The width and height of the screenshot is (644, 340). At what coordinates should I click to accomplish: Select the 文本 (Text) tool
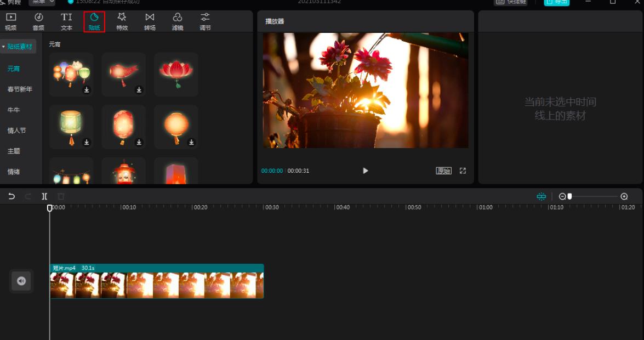pyautogui.click(x=66, y=21)
